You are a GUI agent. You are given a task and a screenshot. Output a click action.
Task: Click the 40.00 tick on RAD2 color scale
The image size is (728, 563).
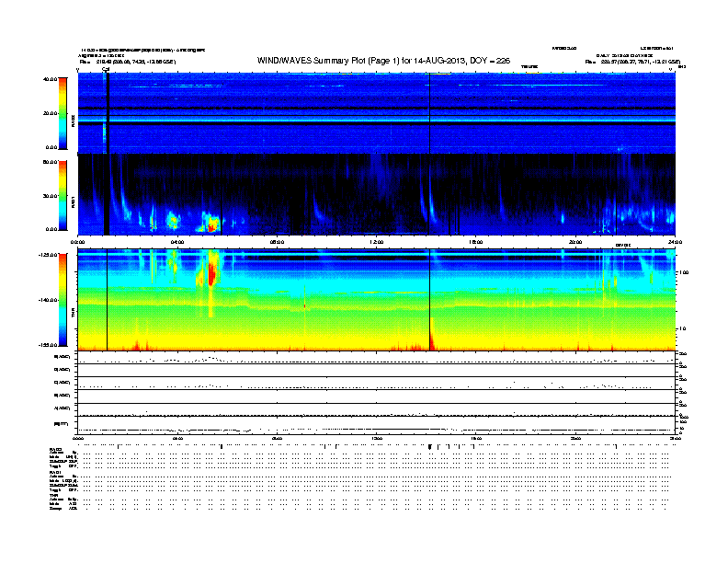(x=50, y=79)
